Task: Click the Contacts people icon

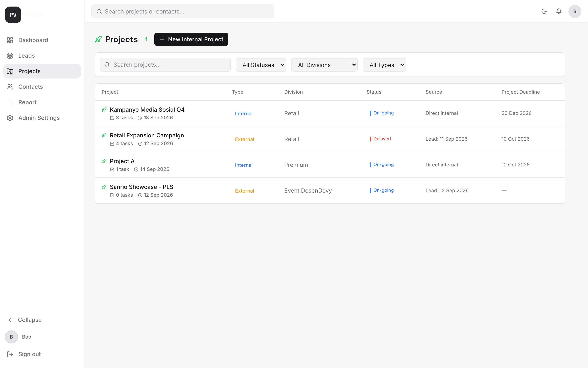Action: coord(10,87)
